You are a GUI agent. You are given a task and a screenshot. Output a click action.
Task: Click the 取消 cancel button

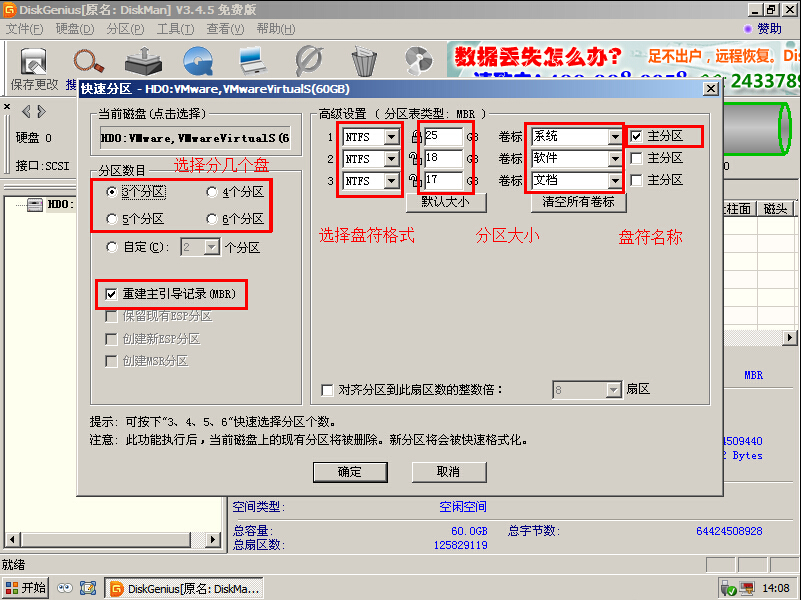449,472
